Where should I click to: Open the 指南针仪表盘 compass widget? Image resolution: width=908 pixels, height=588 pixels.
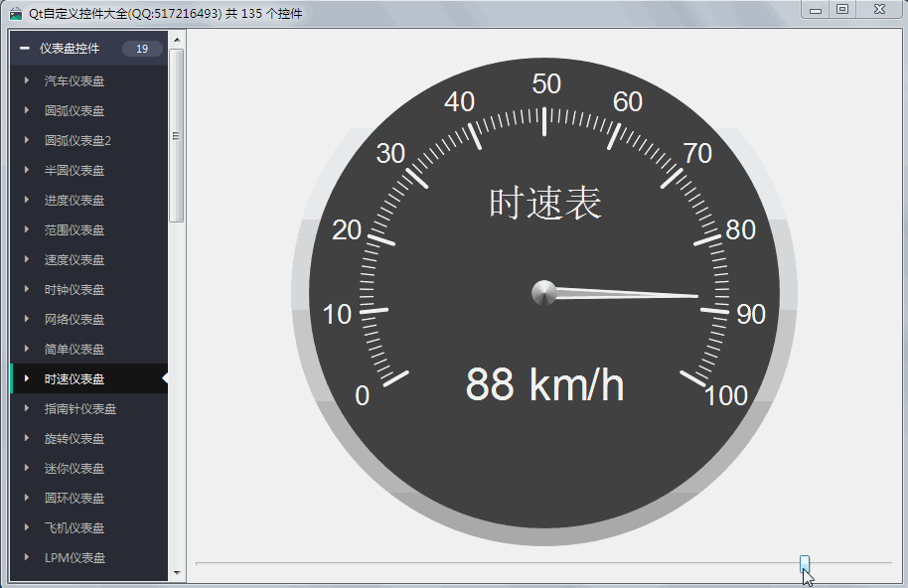tap(80, 409)
